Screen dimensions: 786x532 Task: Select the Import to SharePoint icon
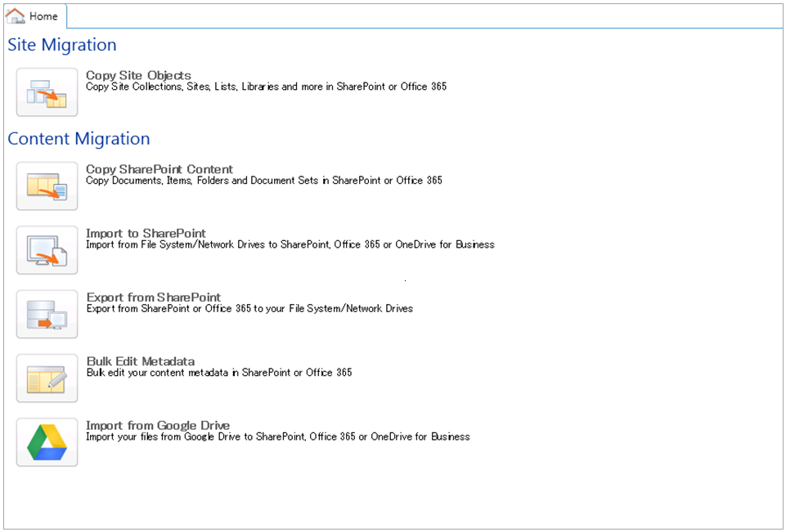(47, 250)
